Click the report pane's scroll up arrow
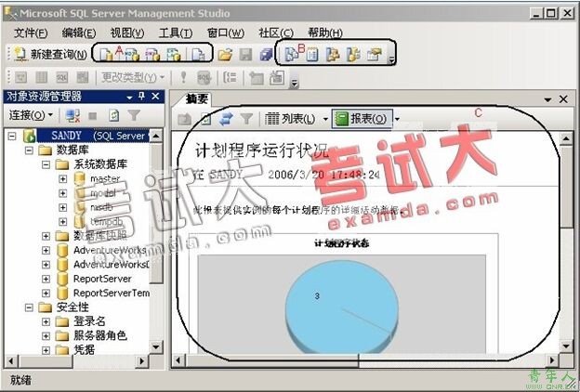The height and width of the screenshot is (392, 580). coord(566,139)
